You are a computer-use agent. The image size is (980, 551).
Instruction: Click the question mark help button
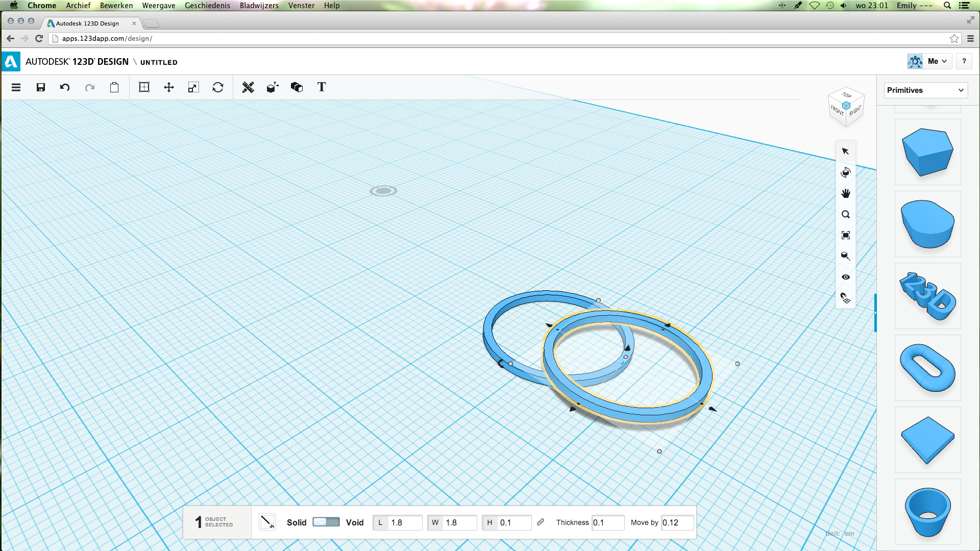[964, 61]
